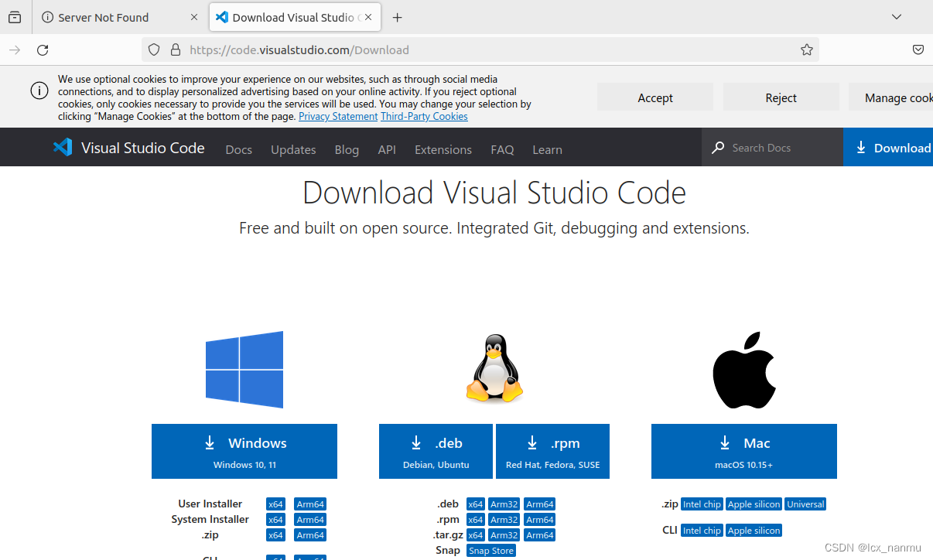Open the FAQ menu item

tap(502, 149)
